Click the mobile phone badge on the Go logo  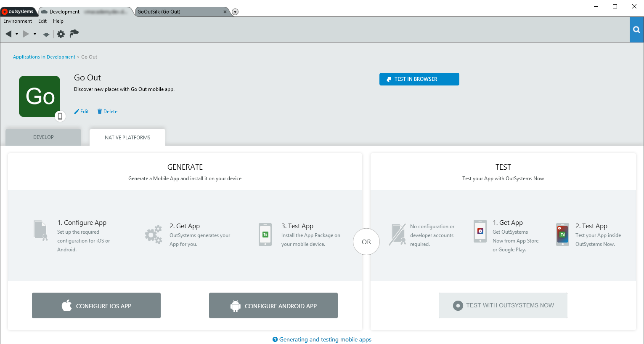coord(60,116)
